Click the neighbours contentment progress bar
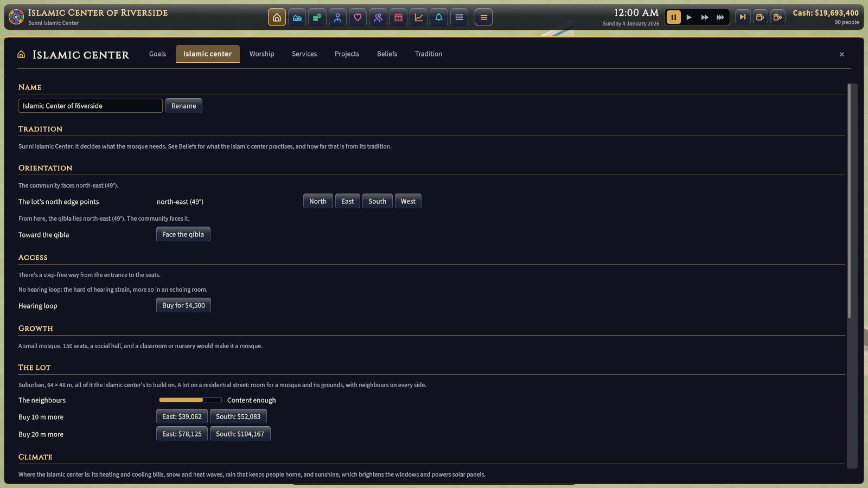The height and width of the screenshot is (488, 868). tap(190, 400)
